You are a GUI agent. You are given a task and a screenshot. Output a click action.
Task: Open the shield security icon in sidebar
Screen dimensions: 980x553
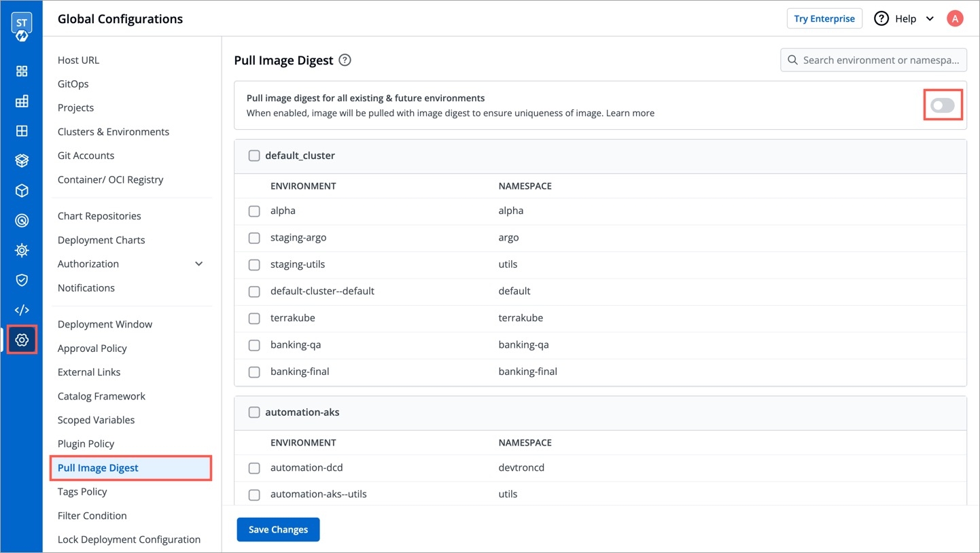click(22, 280)
